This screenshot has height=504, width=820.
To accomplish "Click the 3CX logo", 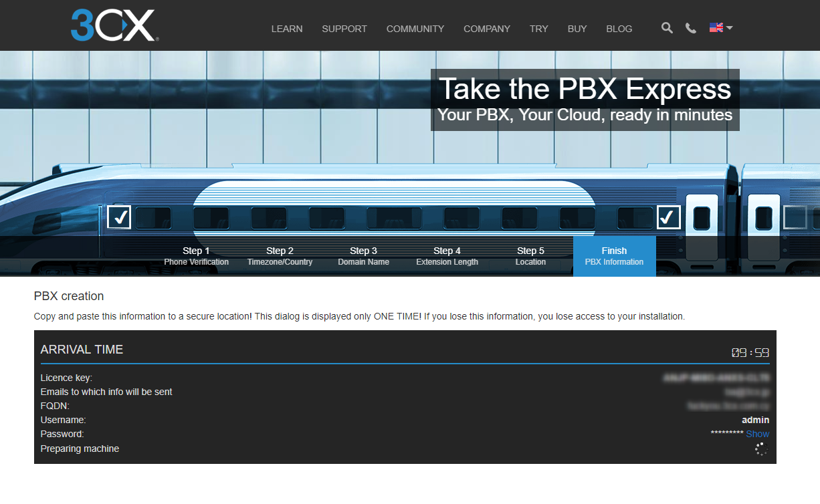I will (x=114, y=25).
